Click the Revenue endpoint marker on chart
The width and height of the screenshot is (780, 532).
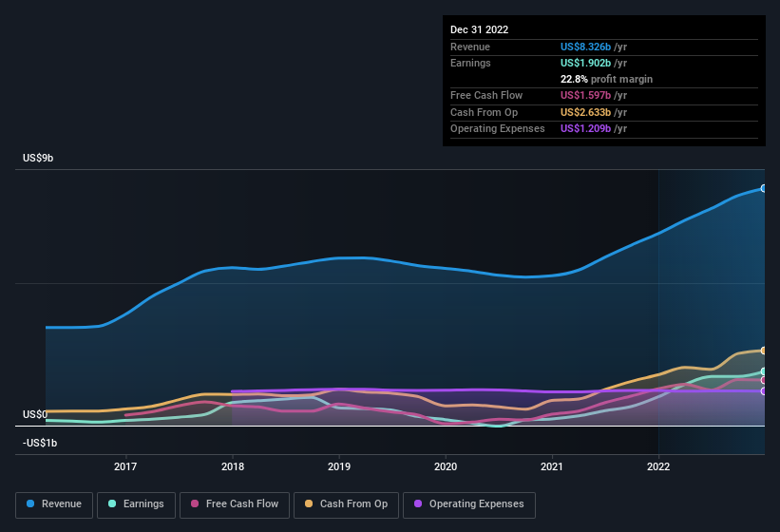click(x=764, y=188)
